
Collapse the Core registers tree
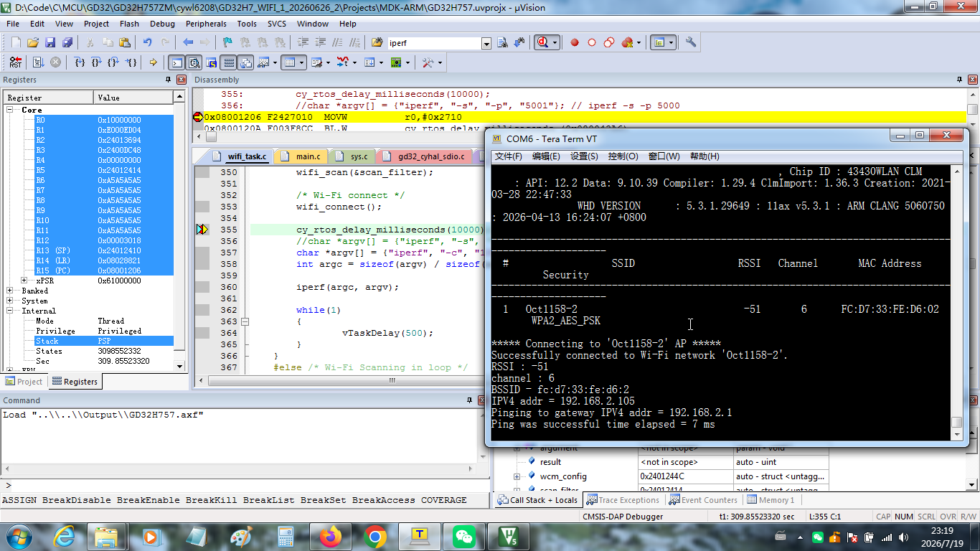click(x=11, y=110)
